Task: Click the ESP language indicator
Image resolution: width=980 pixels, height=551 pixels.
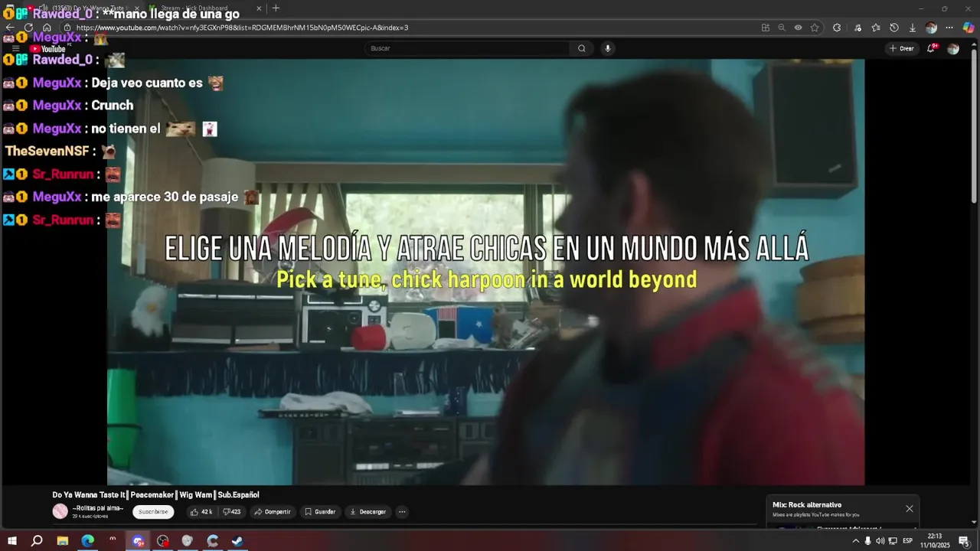Action: point(907,541)
